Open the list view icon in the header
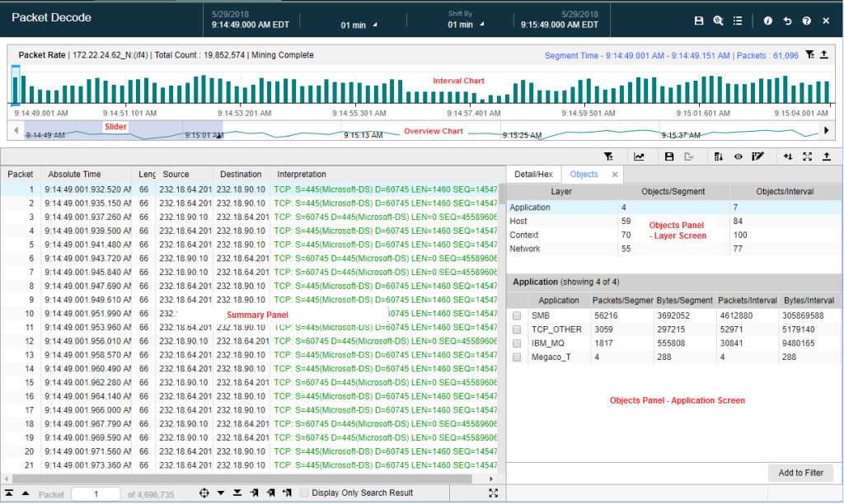 click(738, 21)
